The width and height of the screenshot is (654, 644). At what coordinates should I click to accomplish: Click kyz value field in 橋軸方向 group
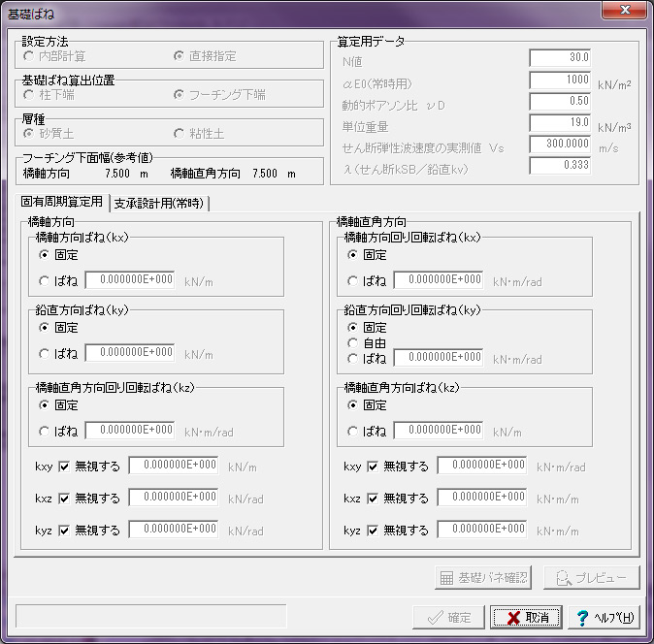174,530
